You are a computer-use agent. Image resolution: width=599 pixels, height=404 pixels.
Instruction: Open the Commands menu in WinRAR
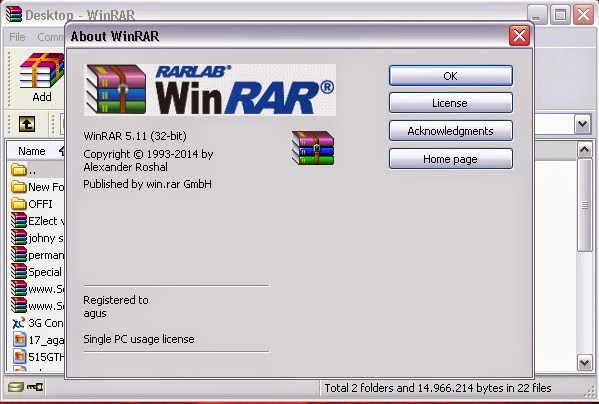point(50,37)
